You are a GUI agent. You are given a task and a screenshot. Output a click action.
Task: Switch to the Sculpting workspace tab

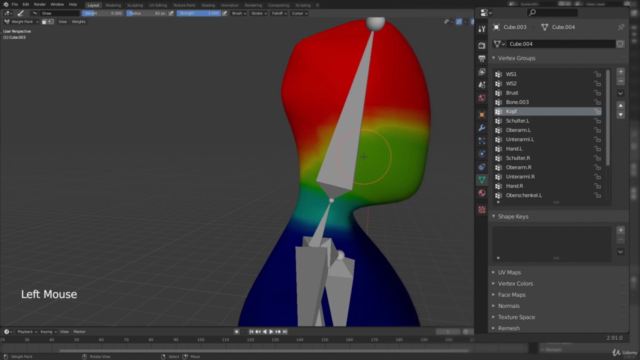(x=135, y=5)
